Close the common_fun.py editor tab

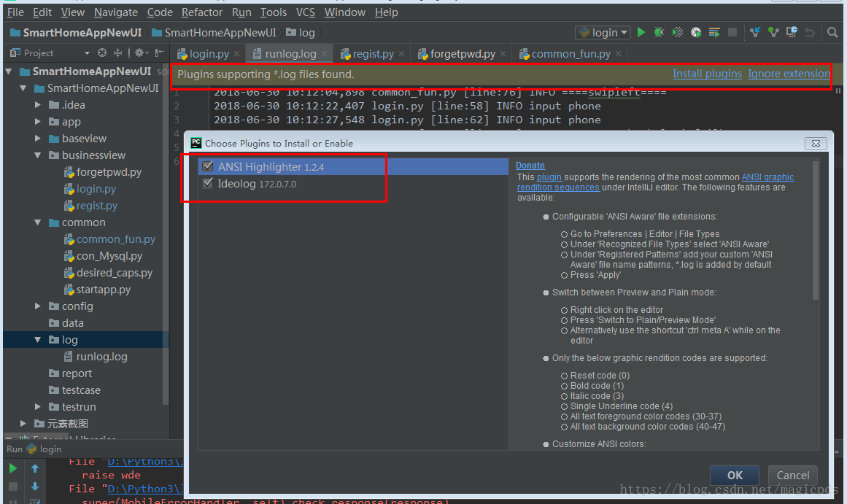pos(618,54)
